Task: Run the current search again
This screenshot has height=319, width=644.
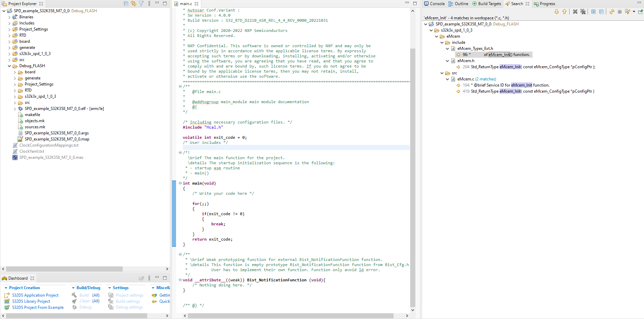Action: (612, 12)
